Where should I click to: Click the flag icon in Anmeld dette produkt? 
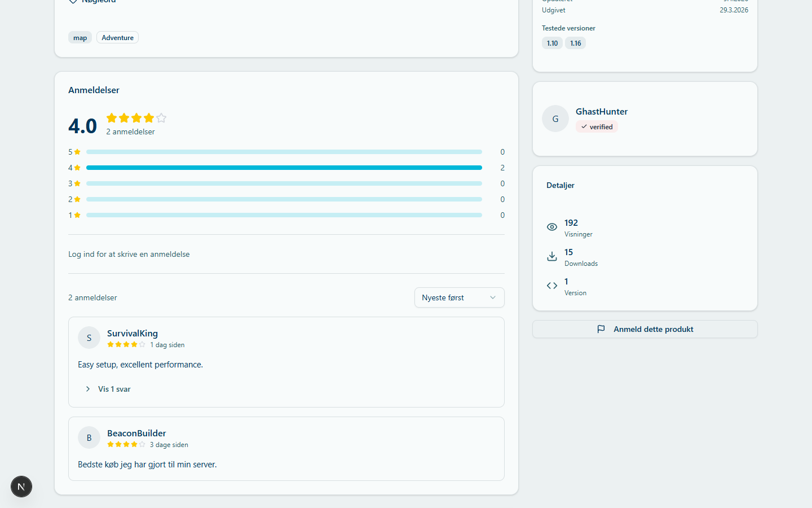601,329
